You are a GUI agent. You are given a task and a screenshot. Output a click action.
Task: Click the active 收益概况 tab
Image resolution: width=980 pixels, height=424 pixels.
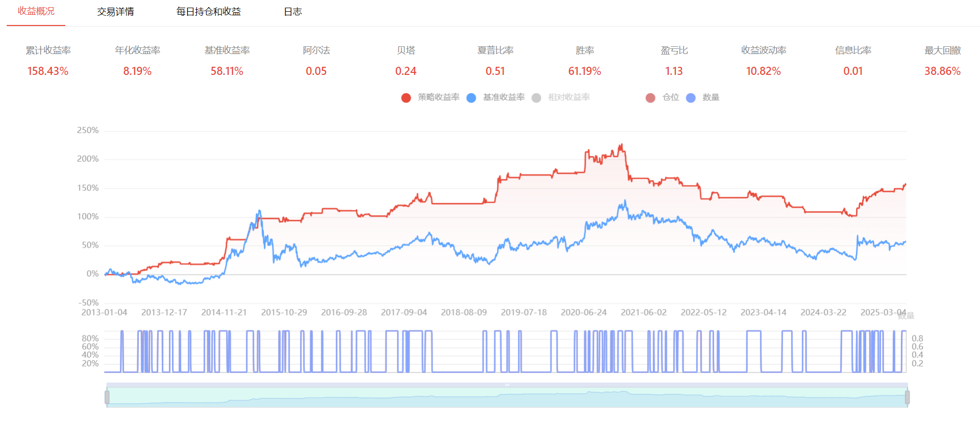[x=36, y=11]
